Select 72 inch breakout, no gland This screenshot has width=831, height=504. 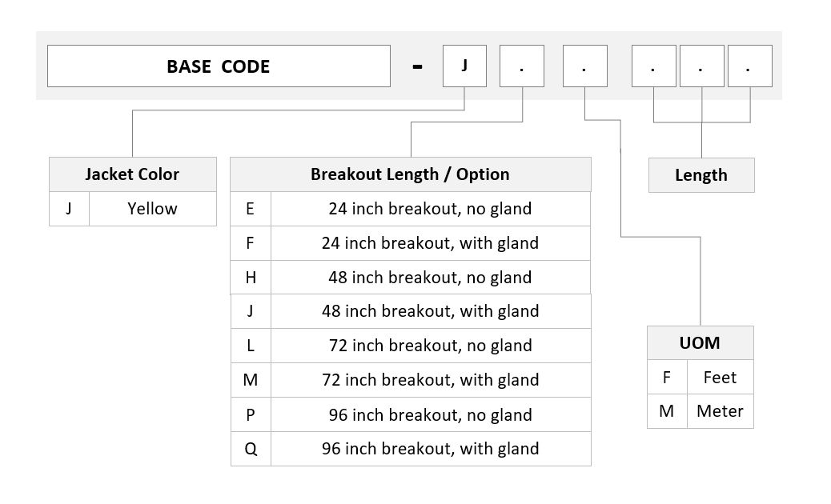(410, 346)
